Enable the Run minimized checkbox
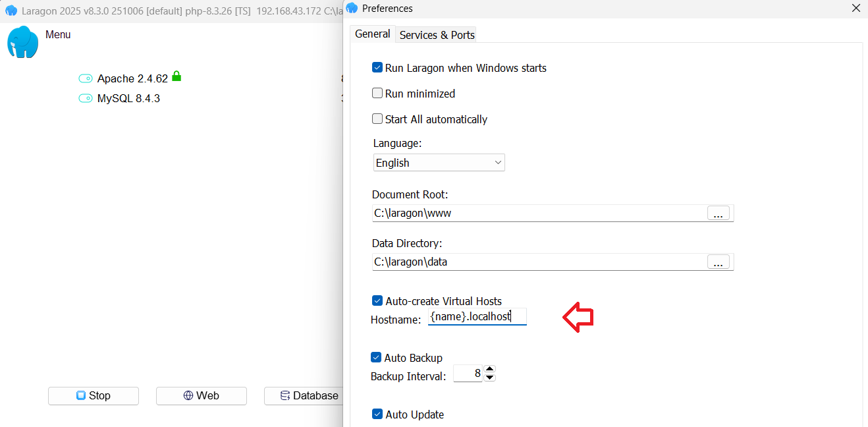868x427 pixels. pyautogui.click(x=377, y=94)
